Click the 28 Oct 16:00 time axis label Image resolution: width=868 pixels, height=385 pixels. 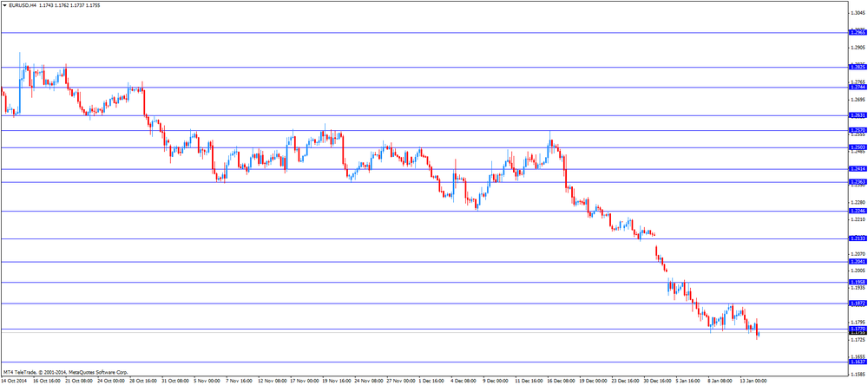pos(144,382)
